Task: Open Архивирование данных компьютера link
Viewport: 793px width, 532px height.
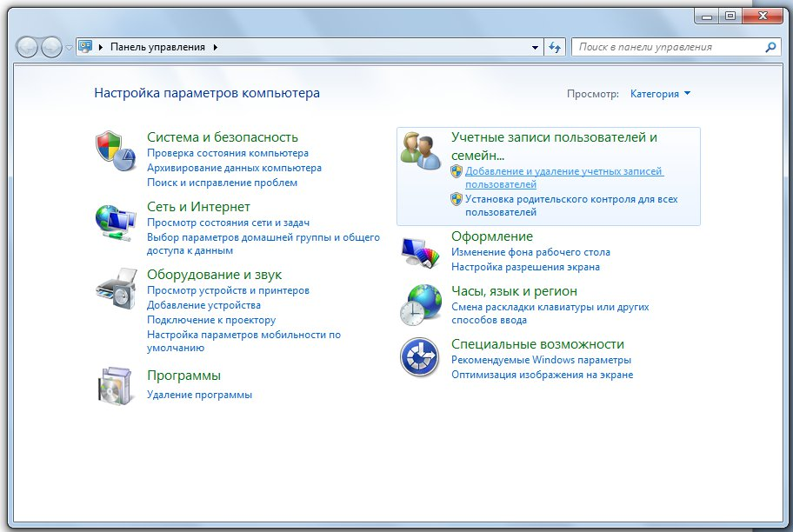Action: click(234, 168)
